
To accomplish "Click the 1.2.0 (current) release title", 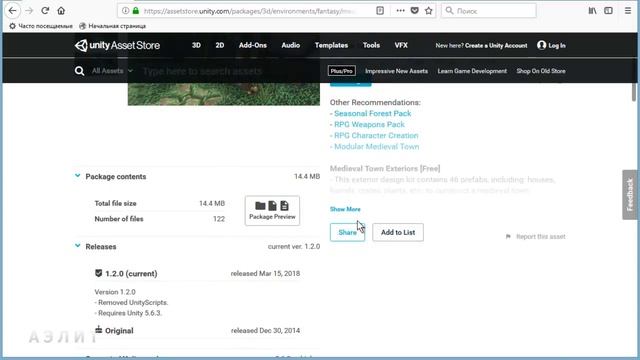I will pos(131,274).
